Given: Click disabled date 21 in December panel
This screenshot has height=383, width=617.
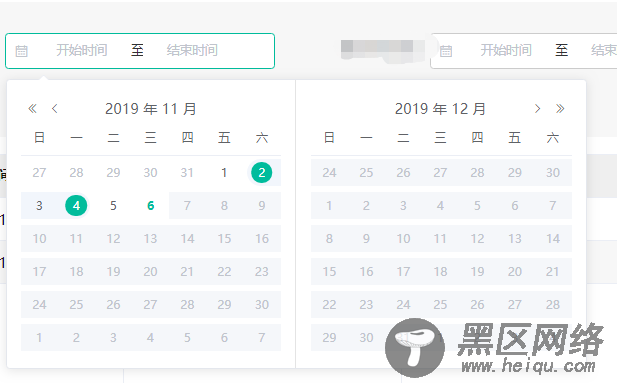Looking at the screenshot, I should (553, 272).
